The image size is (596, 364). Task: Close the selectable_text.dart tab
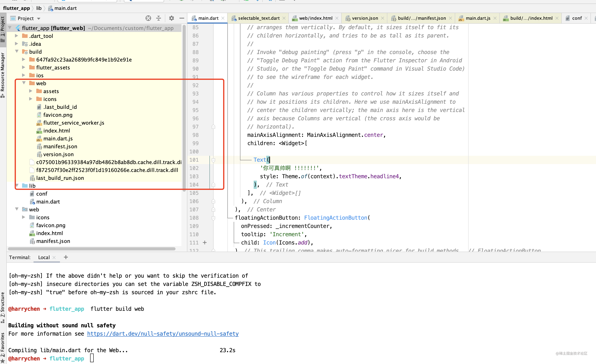click(284, 18)
